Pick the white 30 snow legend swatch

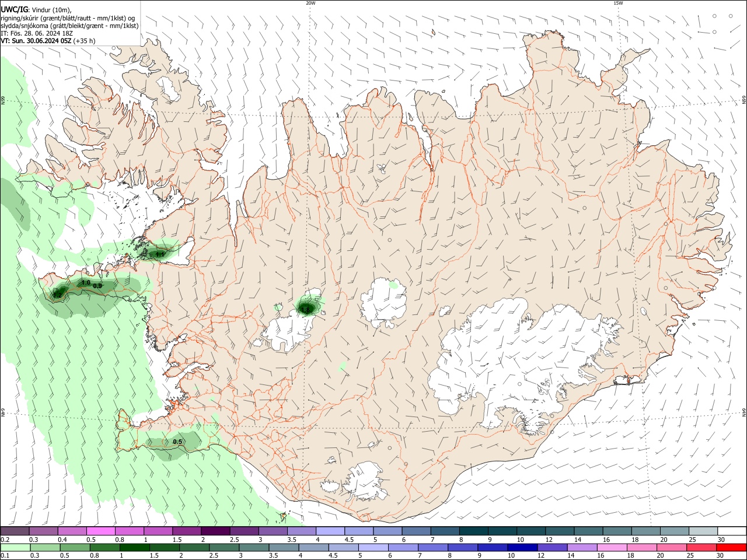pos(732,531)
